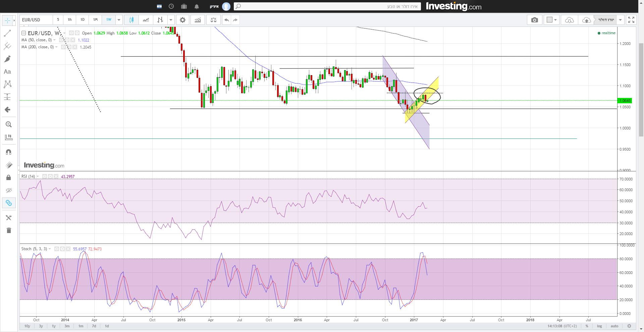Open MA 200 indicator settings
Screen dimensions: 644x332
tap(69, 47)
